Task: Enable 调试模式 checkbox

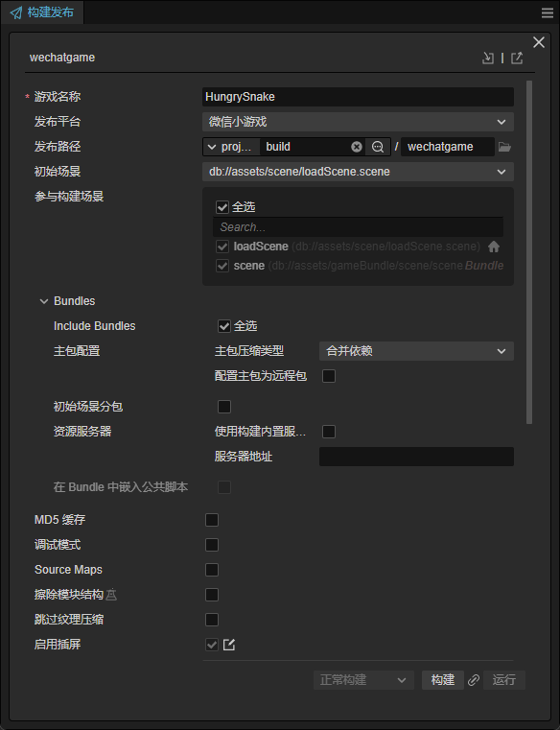Action: click(x=212, y=545)
